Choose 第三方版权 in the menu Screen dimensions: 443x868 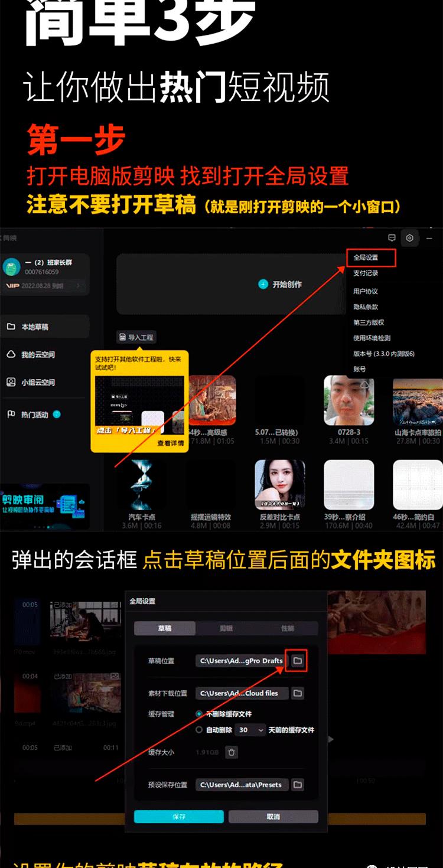coord(369,322)
